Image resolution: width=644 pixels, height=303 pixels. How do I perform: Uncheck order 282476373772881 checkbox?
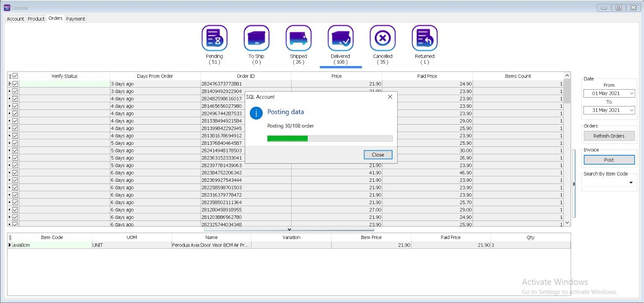pyautogui.click(x=15, y=84)
